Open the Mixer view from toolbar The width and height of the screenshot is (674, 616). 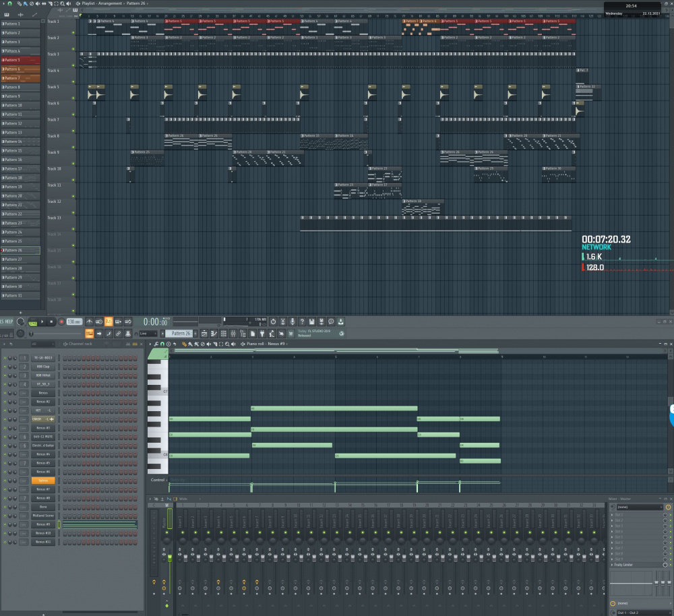pos(233,334)
